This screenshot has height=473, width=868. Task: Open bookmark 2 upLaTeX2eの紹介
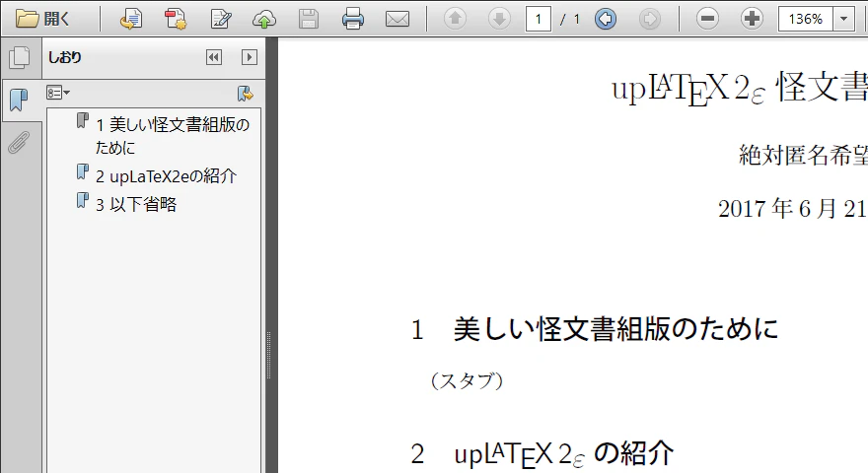(x=166, y=176)
